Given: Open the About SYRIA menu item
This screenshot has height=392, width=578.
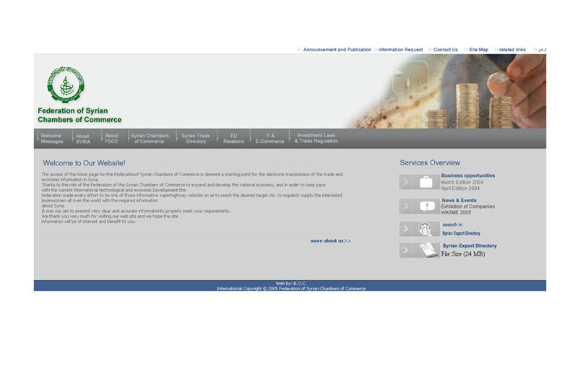Looking at the screenshot, I should click(x=83, y=139).
